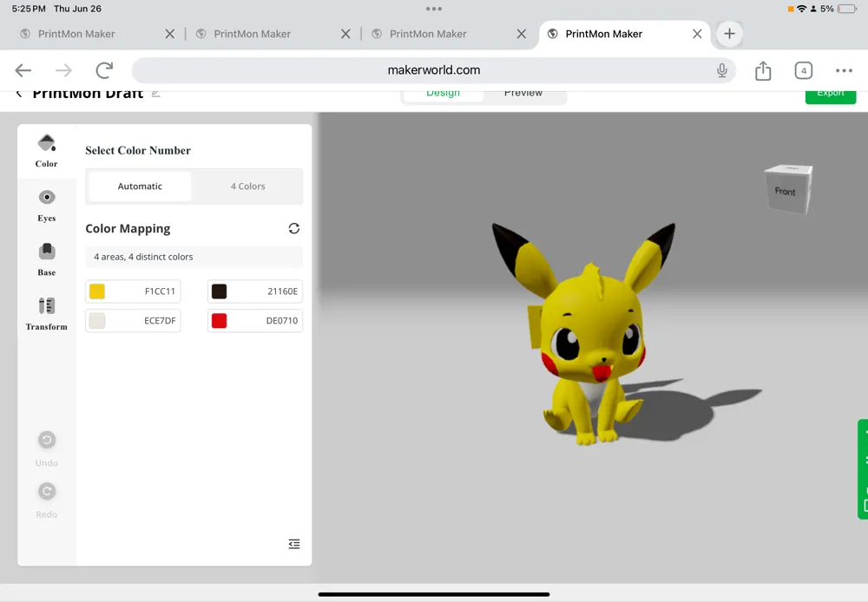Click the off-white ECE7DF color swatch
Image resolution: width=868 pixels, height=602 pixels.
[97, 320]
